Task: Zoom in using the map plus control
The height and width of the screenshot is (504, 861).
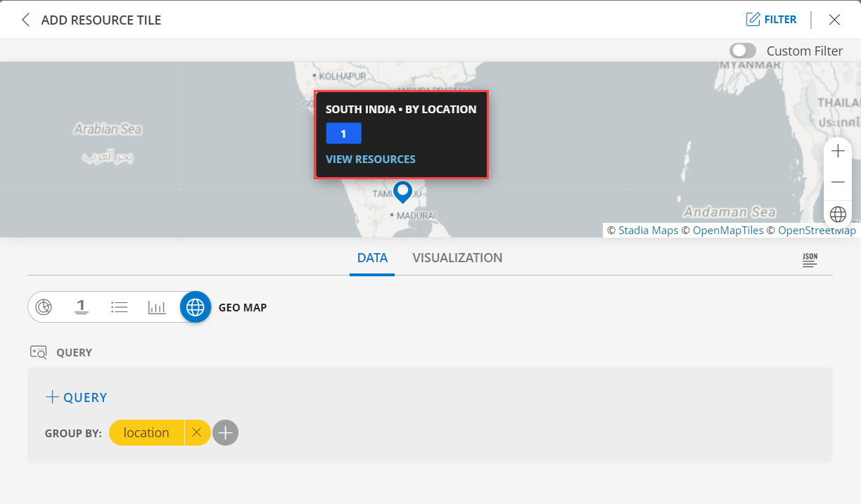Action: [x=838, y=150]
